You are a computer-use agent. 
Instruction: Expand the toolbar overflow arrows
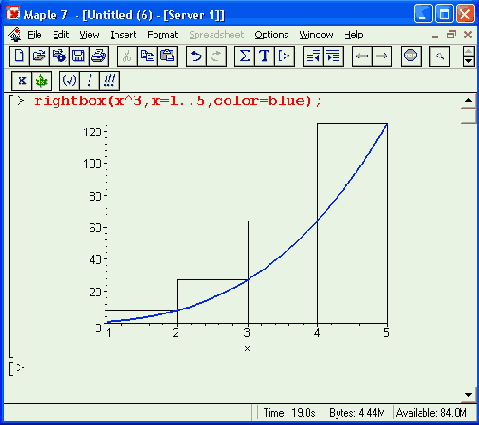coord(469,57)
